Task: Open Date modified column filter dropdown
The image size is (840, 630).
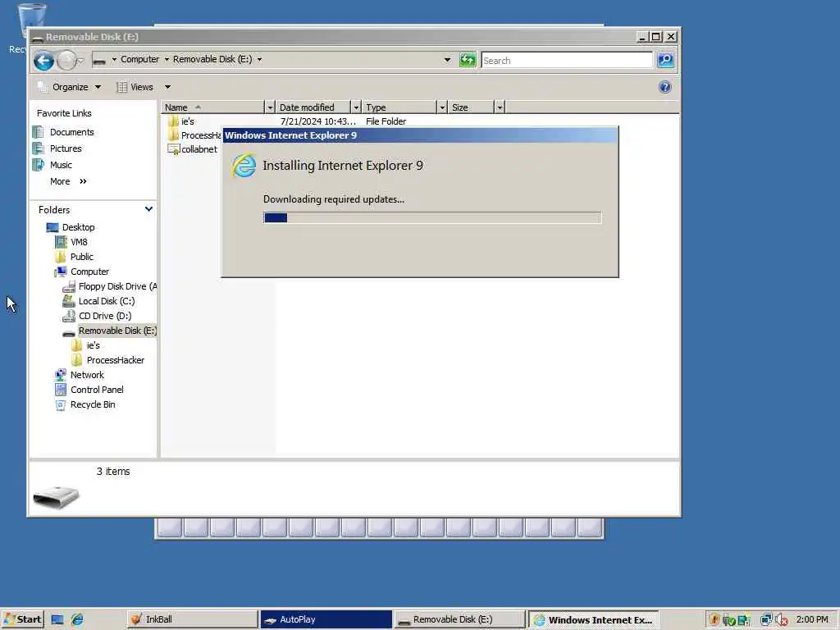Action: pyautogui.click(x=356, y=107)
